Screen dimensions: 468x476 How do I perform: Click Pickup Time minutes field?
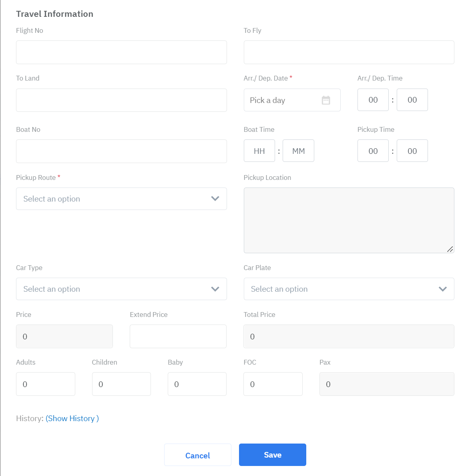coord(412,151)
